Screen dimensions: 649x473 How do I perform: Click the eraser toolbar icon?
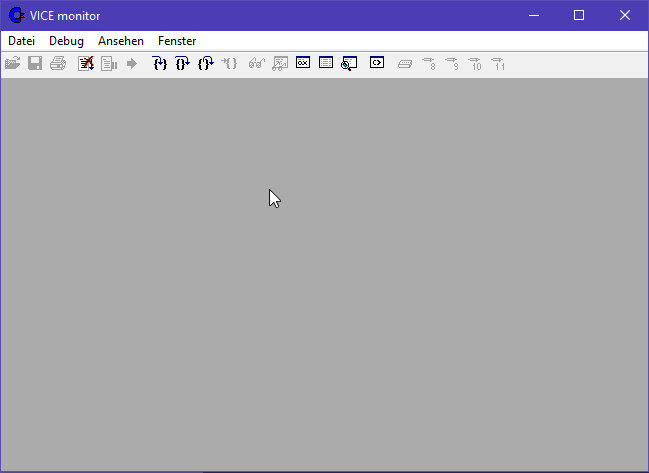coord(405,63)
